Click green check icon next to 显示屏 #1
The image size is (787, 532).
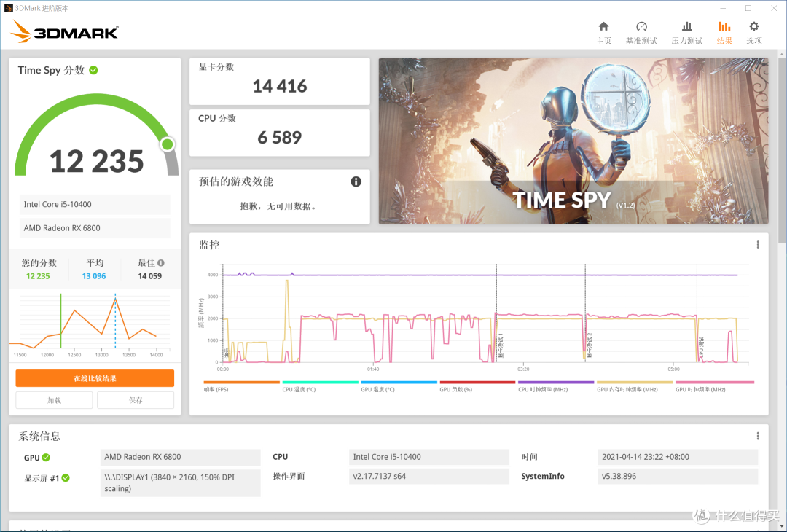pyautogui.click(x=66, y=478)
